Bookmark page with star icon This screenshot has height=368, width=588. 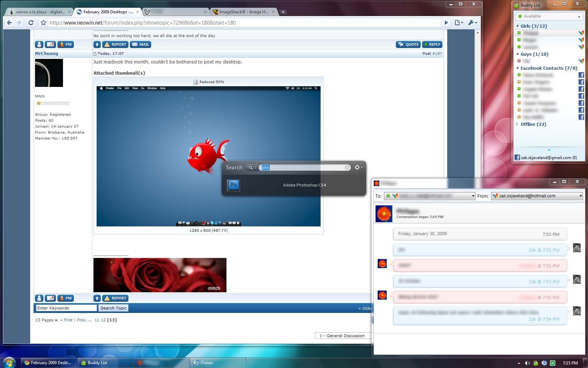(43, 23)
